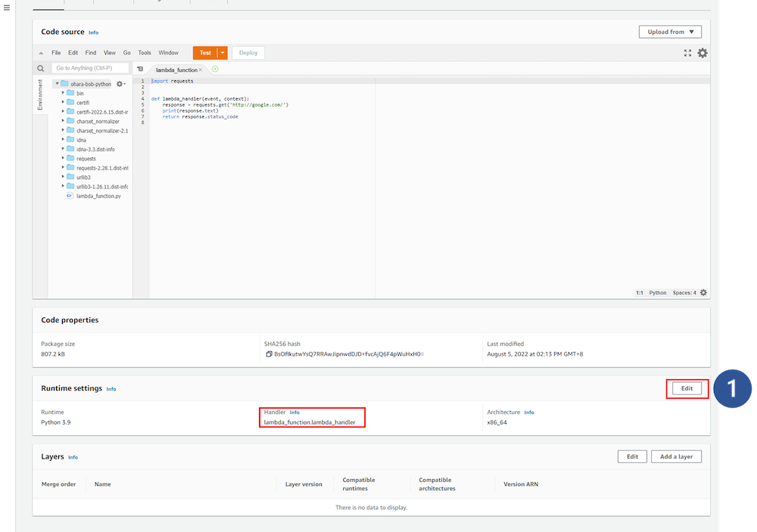Collapse the menu bar with arrow icon
757x532 pixels.
pyautogui.click(x=41, y=53)
